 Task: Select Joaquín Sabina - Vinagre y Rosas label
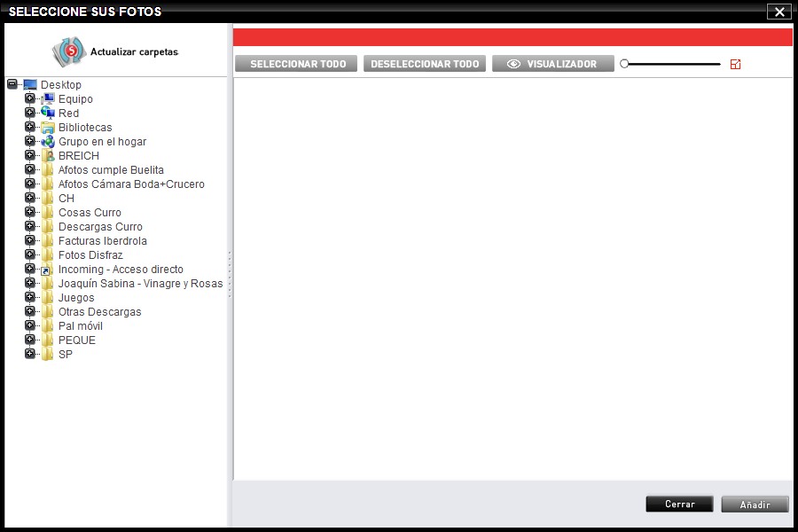140,284
